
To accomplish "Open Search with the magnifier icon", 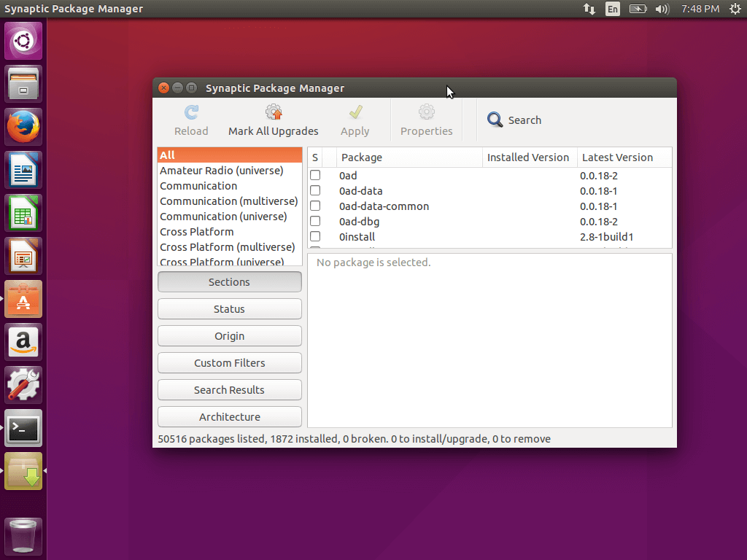I will [x=495, y=120].
